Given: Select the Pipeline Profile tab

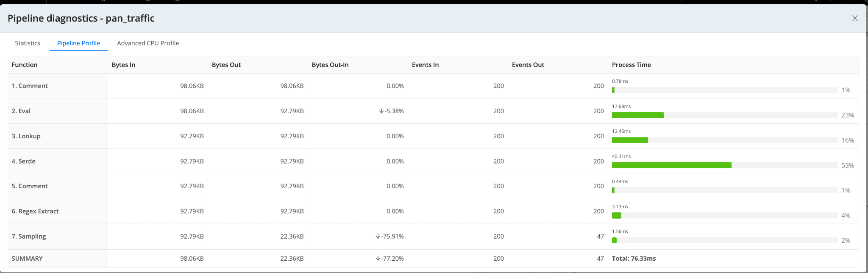Looking at the screenshot, I should pos(78,43).
